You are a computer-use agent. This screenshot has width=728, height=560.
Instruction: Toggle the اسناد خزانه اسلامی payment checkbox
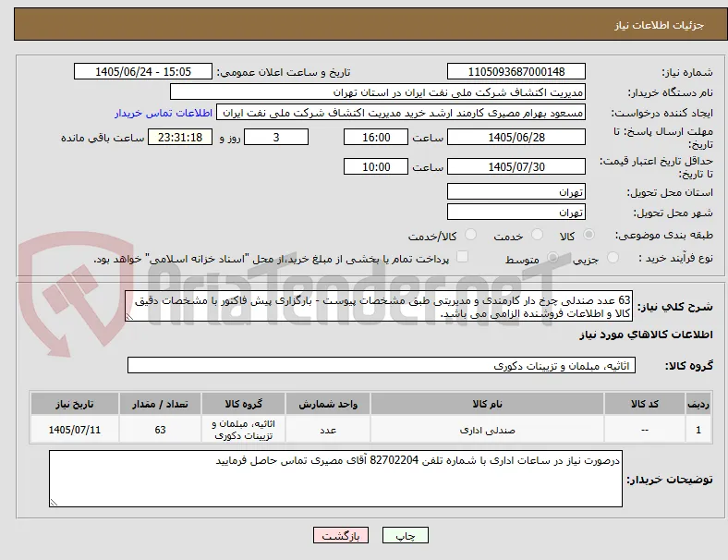[462, 257]
